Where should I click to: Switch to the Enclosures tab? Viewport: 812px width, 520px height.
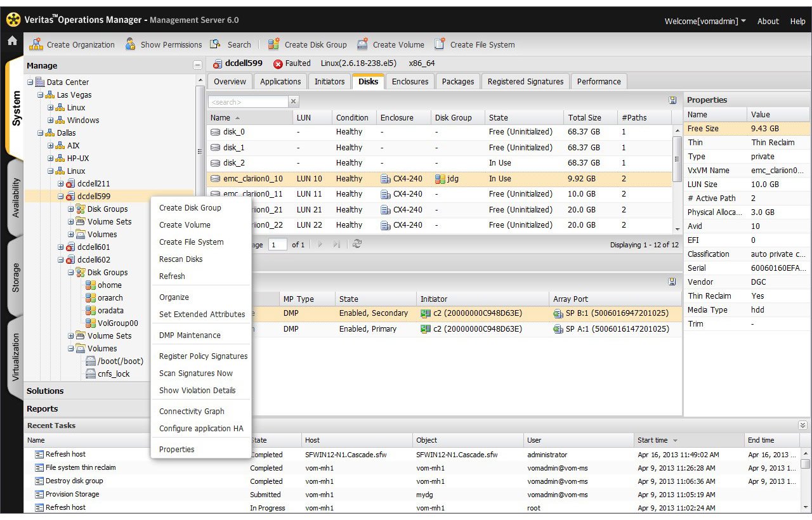click(x=410, y=82)
